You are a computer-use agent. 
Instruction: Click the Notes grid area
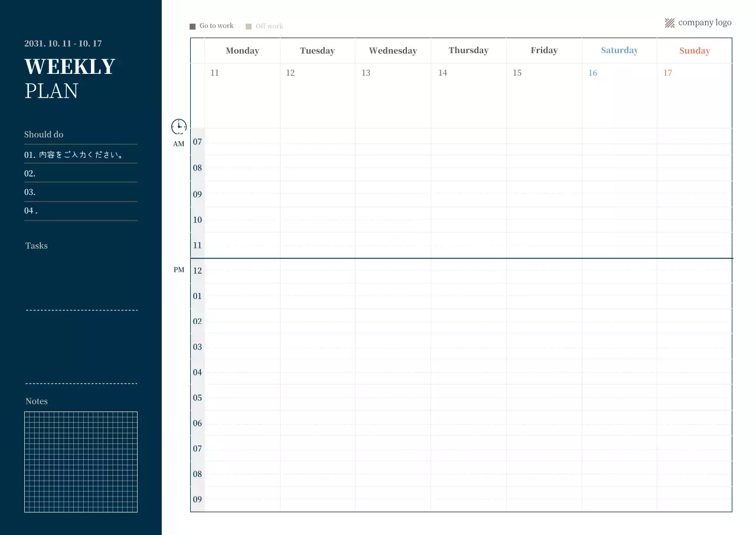(x=81, y=462)
